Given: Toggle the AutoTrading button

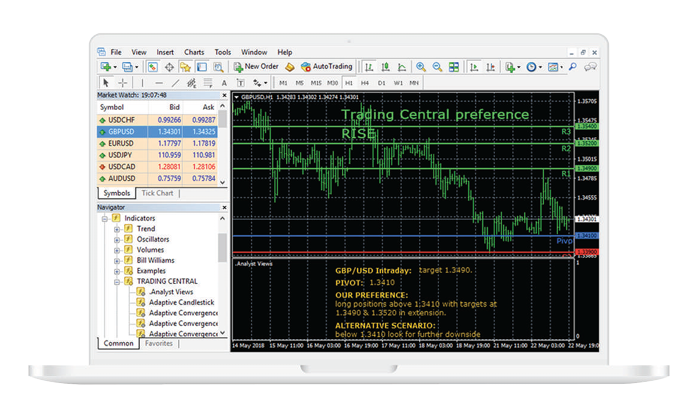Looking at the screenshot, I should (x=326, y=67).
